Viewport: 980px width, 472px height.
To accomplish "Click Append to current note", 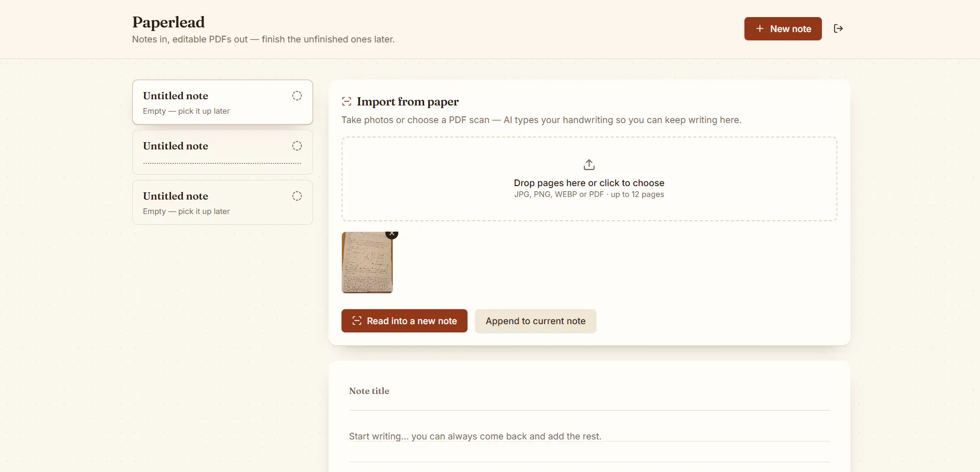I will [x=535, y=321].
